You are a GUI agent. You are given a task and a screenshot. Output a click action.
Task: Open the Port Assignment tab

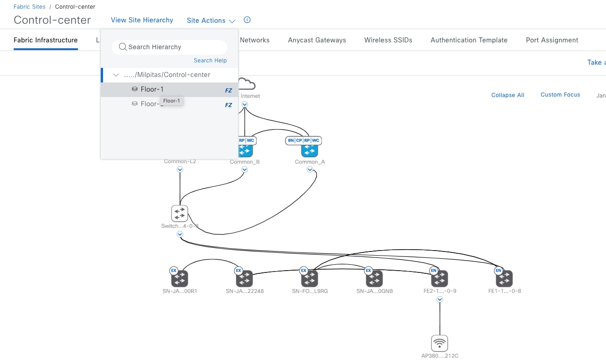552,40
